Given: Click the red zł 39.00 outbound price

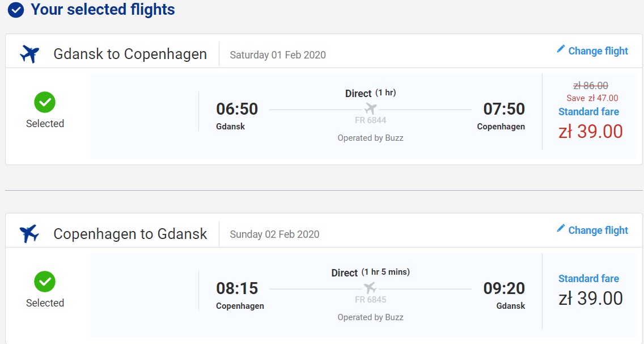Looking at the screenshot, I should coord(591,132).
